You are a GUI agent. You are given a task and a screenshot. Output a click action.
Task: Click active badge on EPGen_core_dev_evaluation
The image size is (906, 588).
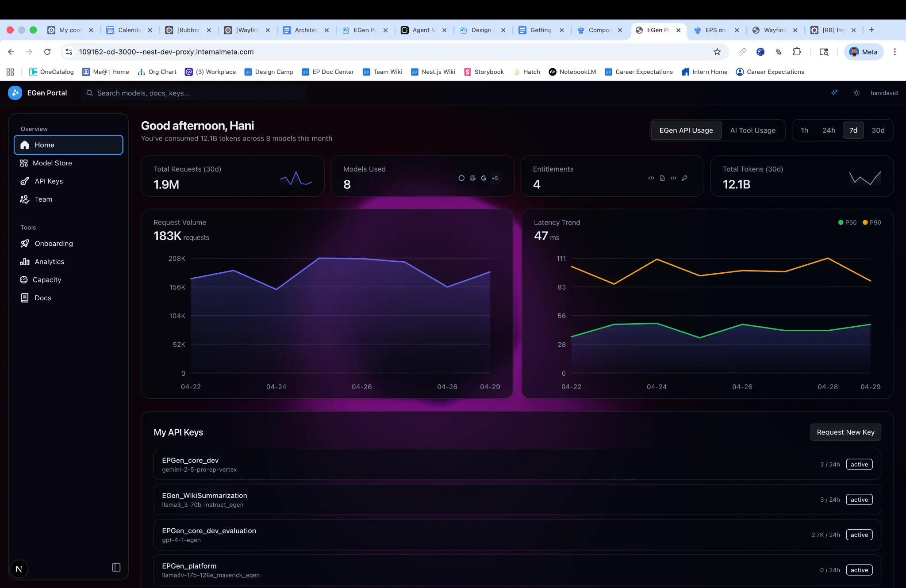click(859, 535)
